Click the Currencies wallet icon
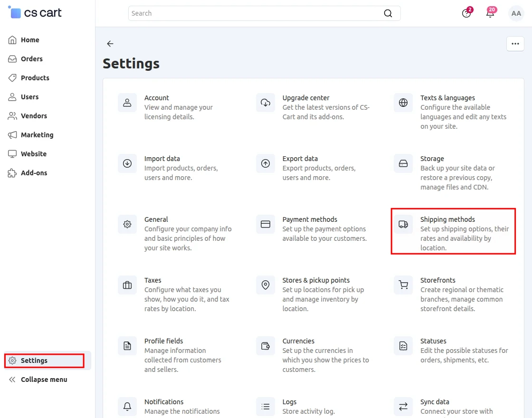Image resolution: width=532 pixels, height=418 pixels. (266, 346)
